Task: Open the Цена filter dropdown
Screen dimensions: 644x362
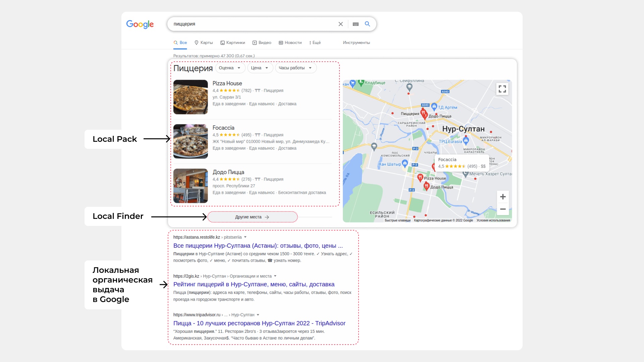Action: tap(260, 68)
